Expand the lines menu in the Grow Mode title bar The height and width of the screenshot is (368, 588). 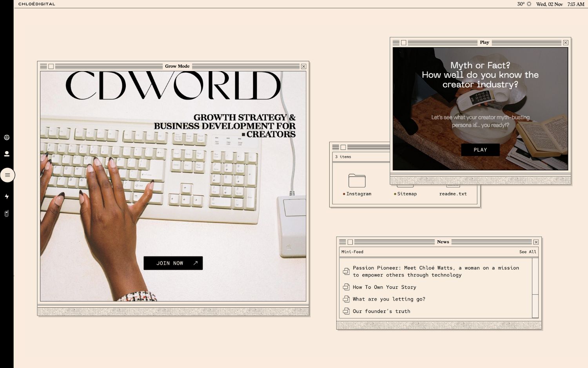tap(44, 67)
